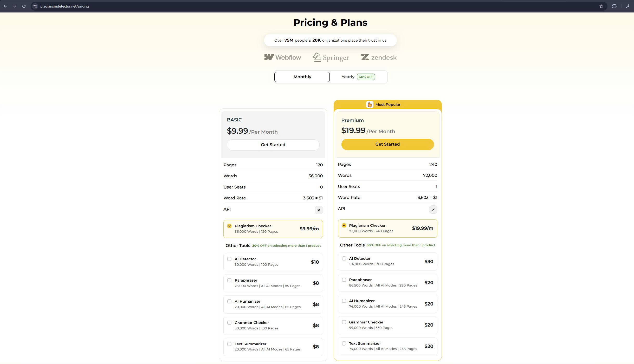Screen dimensions: 634x364
Task: Click the Premium plan $19.99 price
Action: click(353, 130)
